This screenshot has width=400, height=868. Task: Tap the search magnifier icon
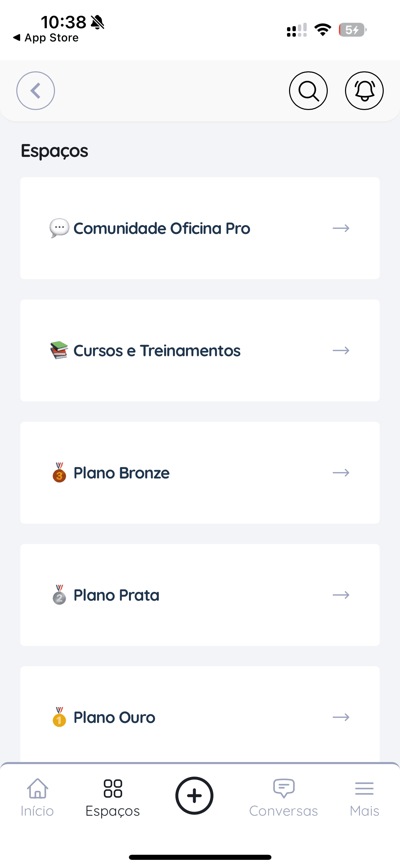(308, 91)
